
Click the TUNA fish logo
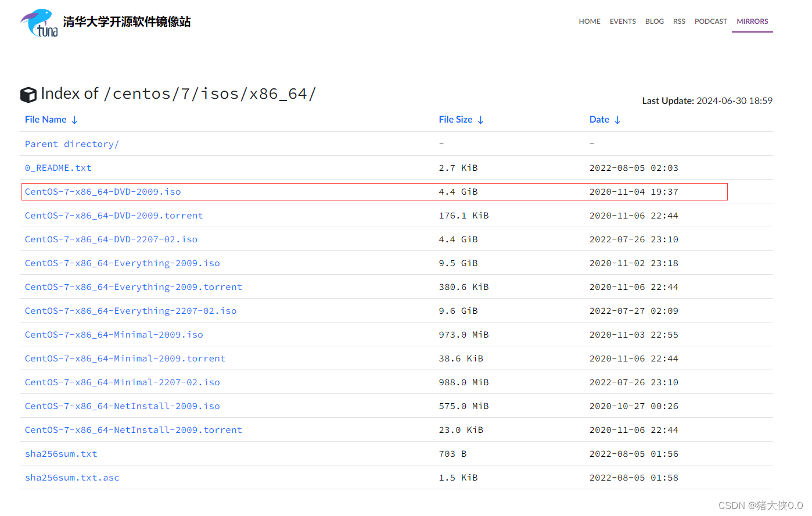[x=39, y=23]
